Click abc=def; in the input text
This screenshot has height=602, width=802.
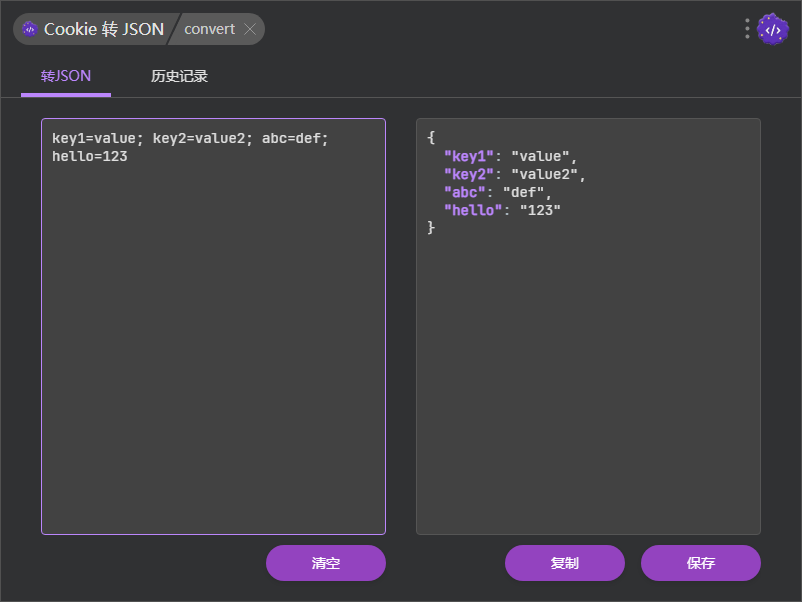point(295,139)
